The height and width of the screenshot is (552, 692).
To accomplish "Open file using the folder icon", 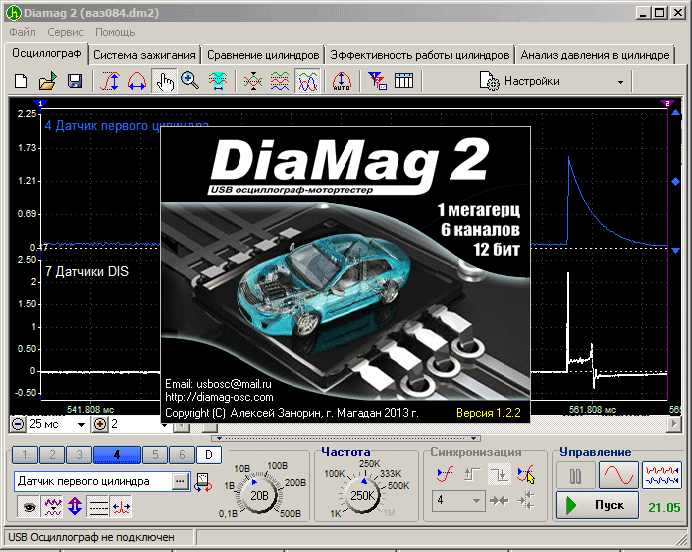I will pos(48,81).
